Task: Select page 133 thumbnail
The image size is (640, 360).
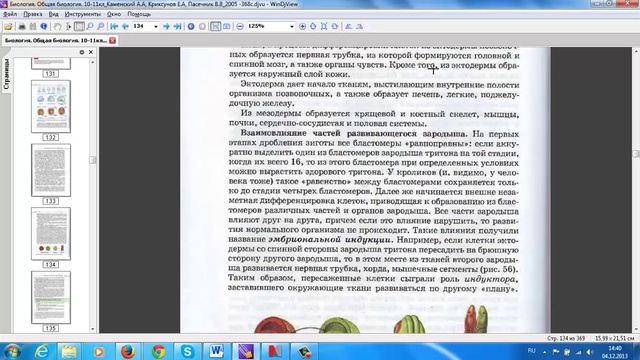Action: [x=51, y=170]
